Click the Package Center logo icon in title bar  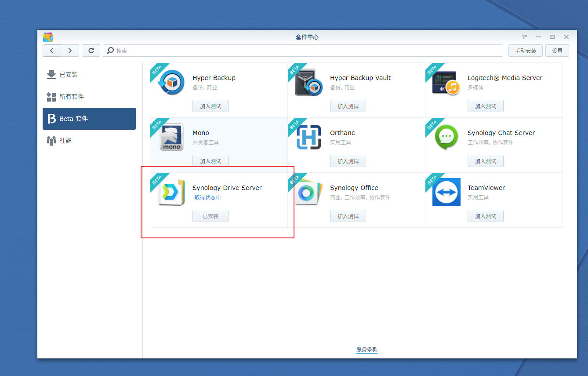(48, 37)
